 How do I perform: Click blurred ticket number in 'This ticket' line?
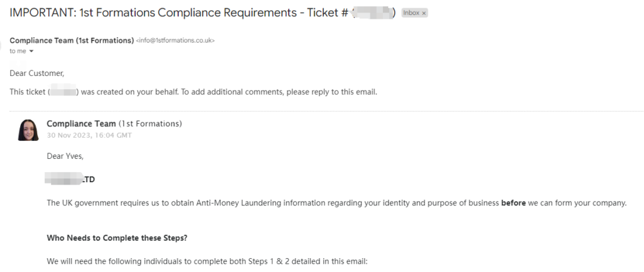63,92
